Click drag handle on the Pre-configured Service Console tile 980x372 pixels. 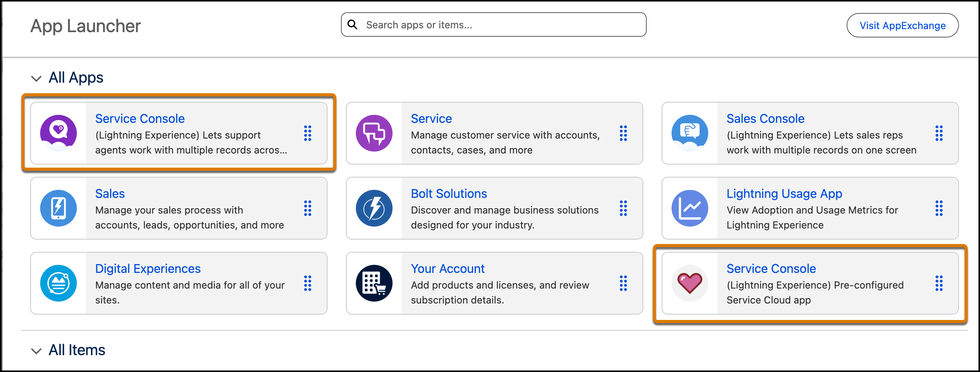tap(939, 283)
